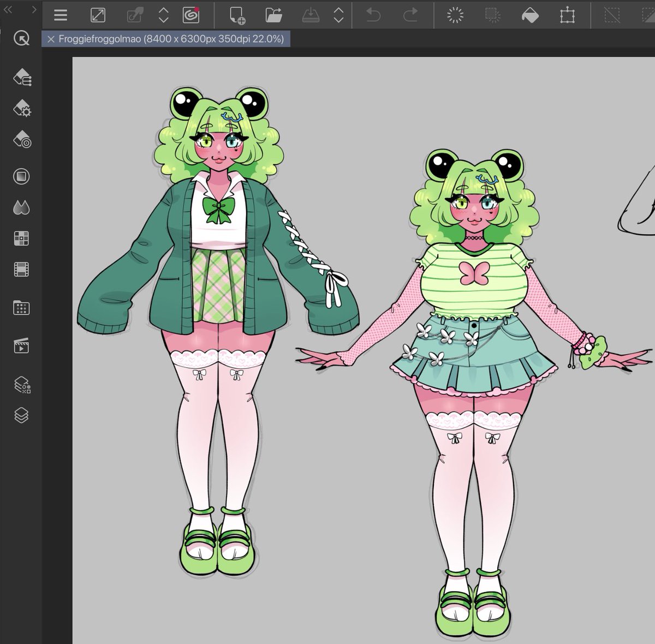Redo the last undone action
Screen dimensions: 655x644
pyautogui.click(x=410, y=15)
